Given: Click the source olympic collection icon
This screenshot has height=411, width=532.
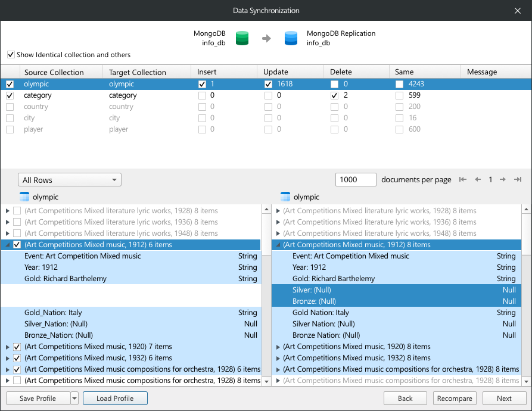Looking at the screenshot, I should 24,197.
